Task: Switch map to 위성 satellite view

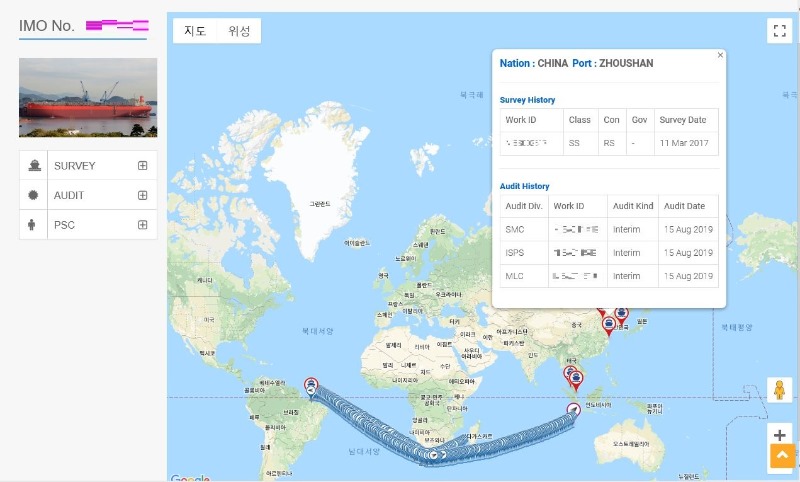Action: (239, 31)
